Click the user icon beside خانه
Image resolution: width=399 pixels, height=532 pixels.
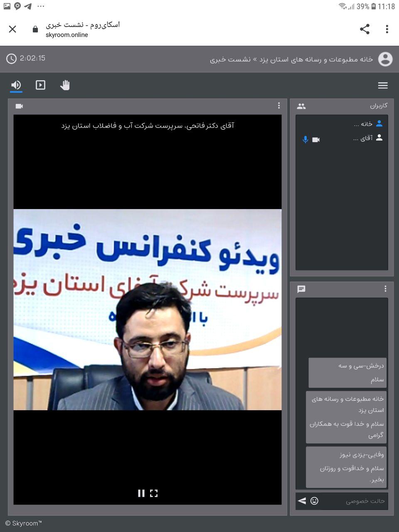pyautogui.click(x=379, y=123)
